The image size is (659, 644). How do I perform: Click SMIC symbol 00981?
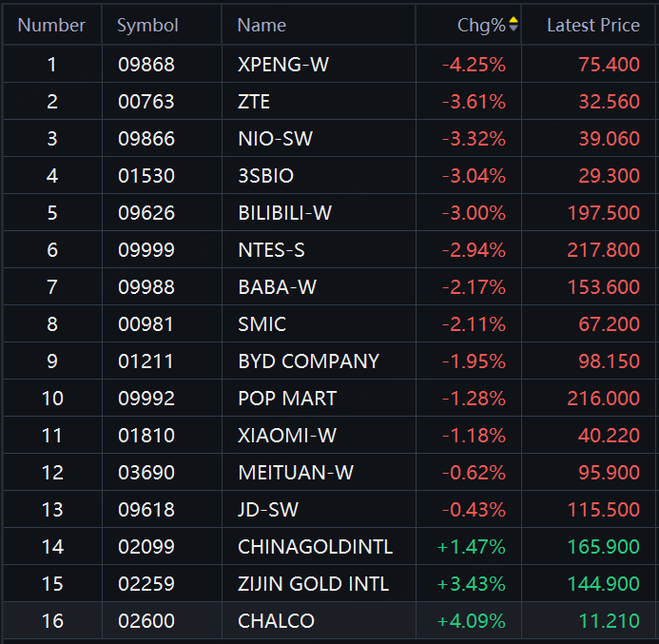pos(146,324)
